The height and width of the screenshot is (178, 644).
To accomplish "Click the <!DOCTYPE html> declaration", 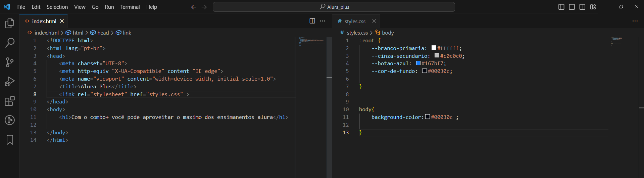I will point(70,41).
